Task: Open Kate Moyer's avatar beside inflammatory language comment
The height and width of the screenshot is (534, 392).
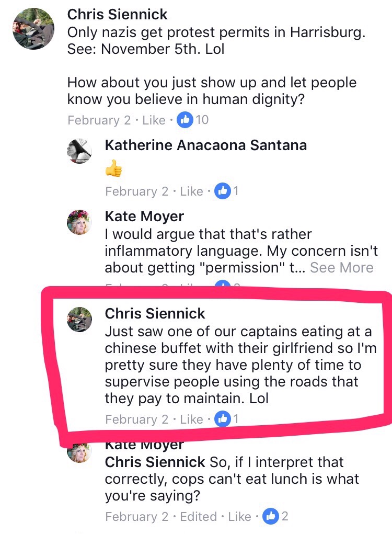Action: [x=79, y=221]
